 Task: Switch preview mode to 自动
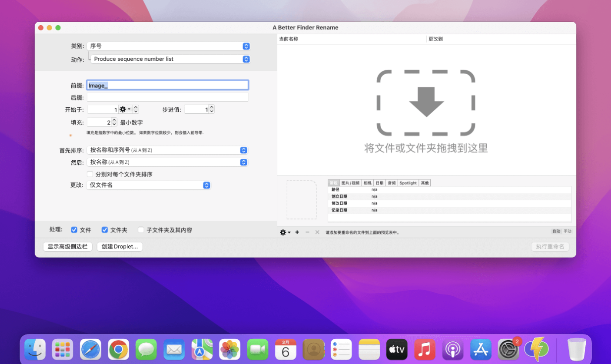557,231
